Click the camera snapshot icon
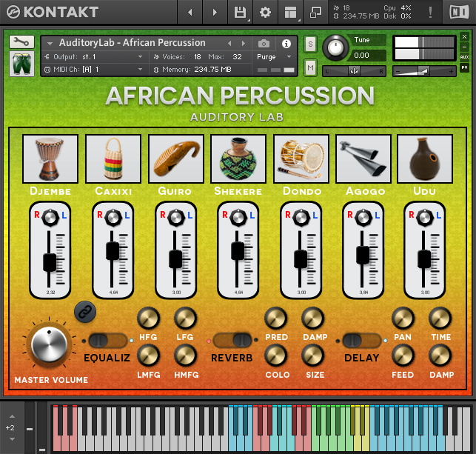Image resolution: width=476 pixels, height=454 pixels. pos(264,43)
